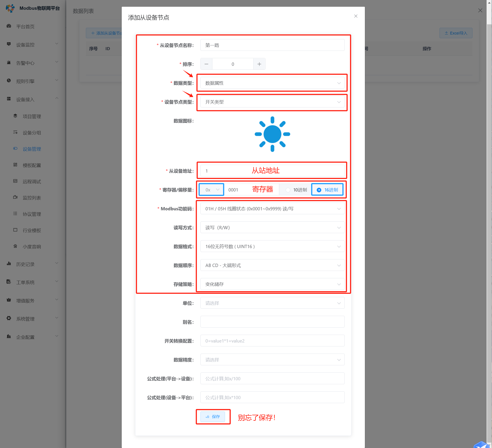Click the 平台首页 dashboard icon

[9, 26]
